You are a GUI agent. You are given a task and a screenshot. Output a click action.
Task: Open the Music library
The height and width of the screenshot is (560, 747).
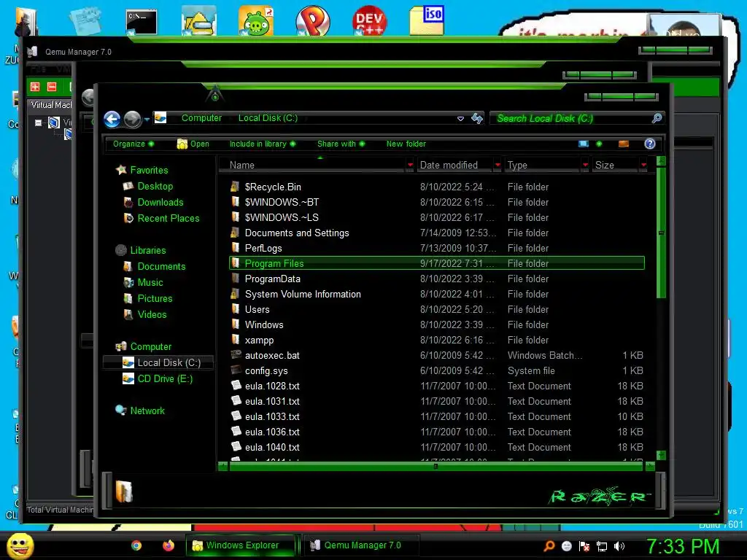click(150, 282)
